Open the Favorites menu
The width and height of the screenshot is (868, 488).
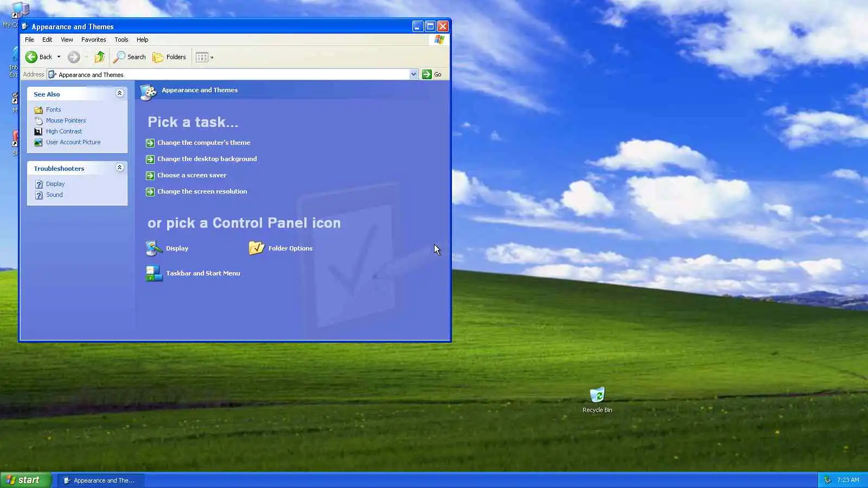[93, 40]
